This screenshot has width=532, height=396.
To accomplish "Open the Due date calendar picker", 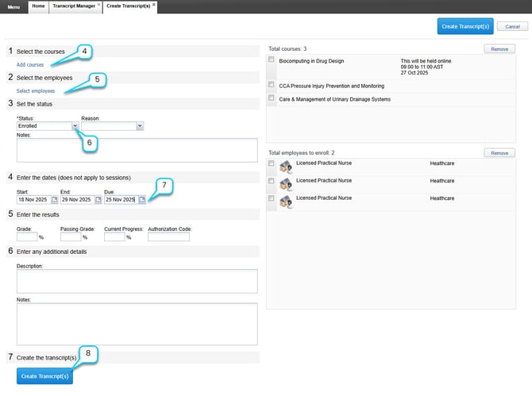I will coord(142,200).
